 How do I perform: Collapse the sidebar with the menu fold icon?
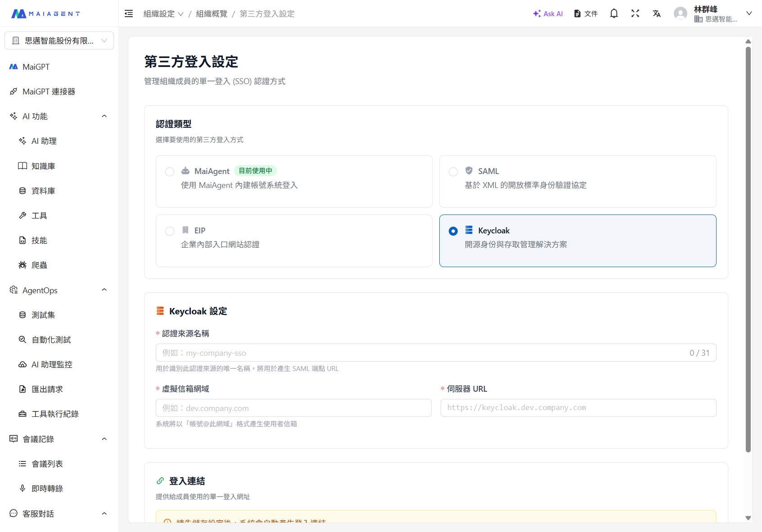point(129,13)
